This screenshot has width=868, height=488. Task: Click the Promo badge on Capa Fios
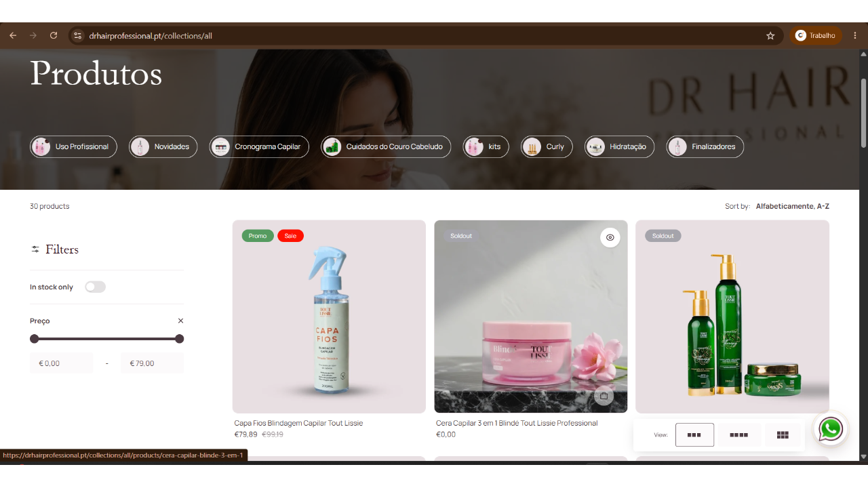(258, 236)
